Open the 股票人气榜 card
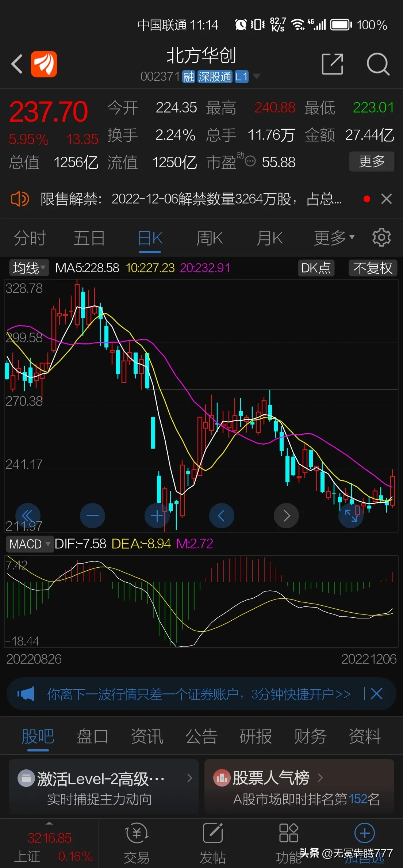 click(x=299, y=787)
